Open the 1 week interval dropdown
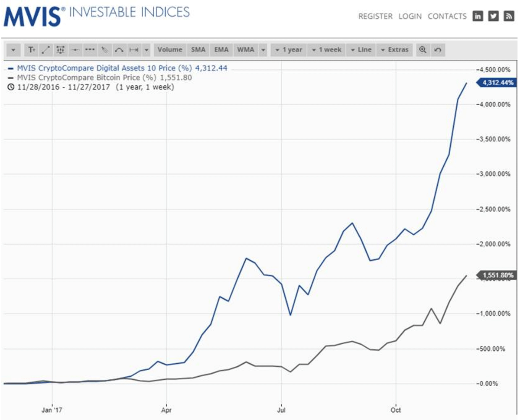This screenshot has width=520, height=420. (326, 50)
